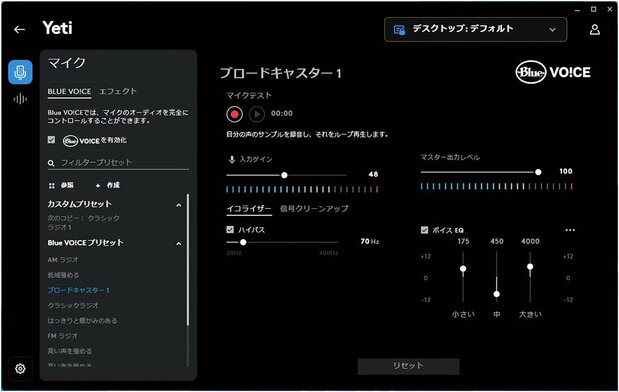Disable the ボイス EQ checkbox
619x392 pixels.
click(424, 230)
